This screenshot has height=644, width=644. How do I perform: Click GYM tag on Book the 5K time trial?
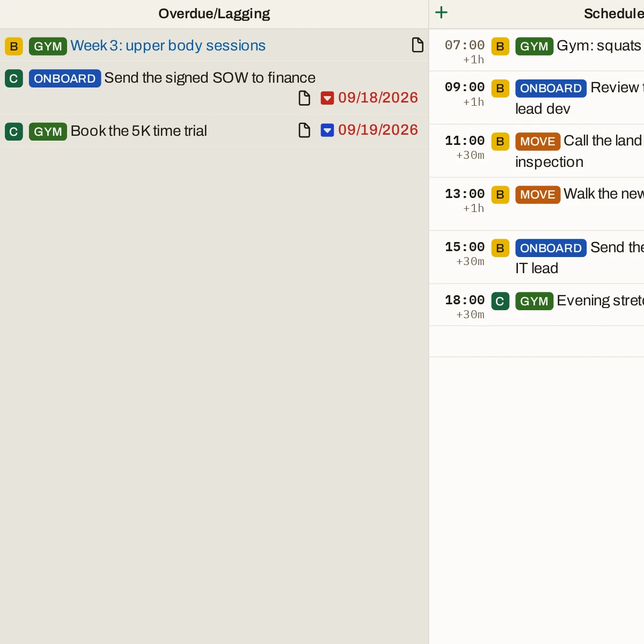click(x=48, y=131)
